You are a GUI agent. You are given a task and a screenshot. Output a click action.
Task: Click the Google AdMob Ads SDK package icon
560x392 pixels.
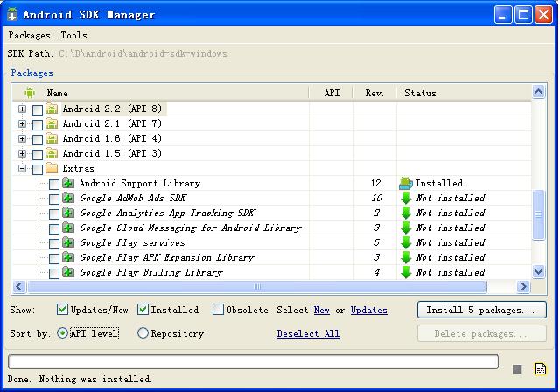coord(68,198)
